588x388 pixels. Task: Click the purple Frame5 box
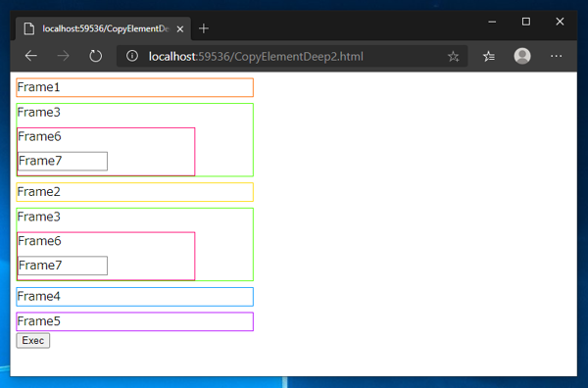click(135, 321)
